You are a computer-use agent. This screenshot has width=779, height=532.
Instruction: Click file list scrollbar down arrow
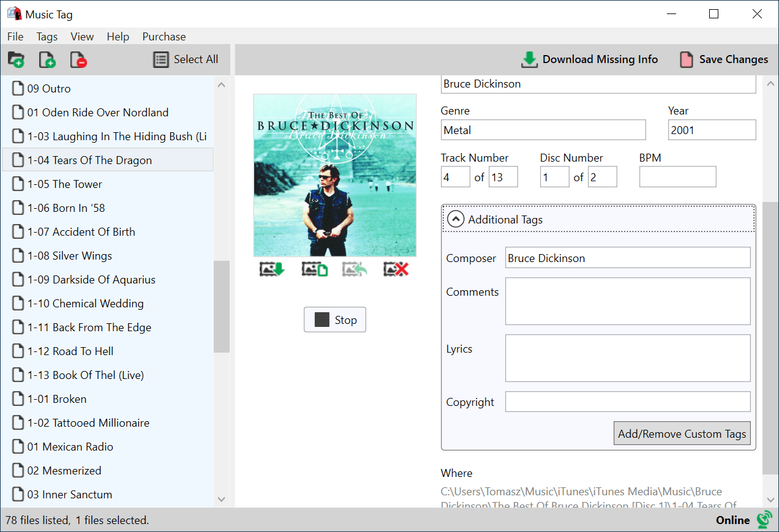pyautogui.click(x=222, y=500)
